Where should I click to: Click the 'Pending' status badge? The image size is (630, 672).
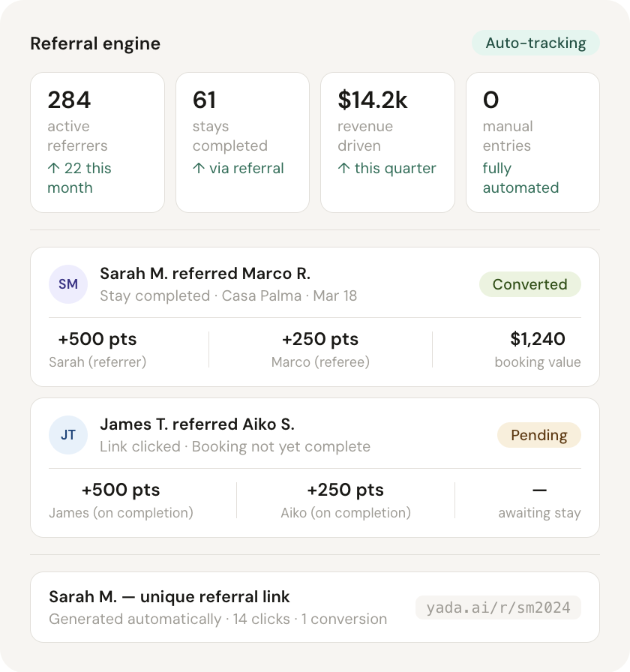539,435
